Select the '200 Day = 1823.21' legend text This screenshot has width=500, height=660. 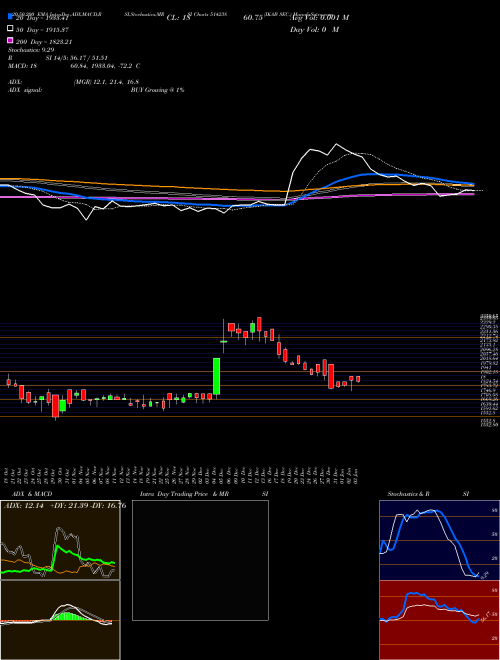[44, 42]
